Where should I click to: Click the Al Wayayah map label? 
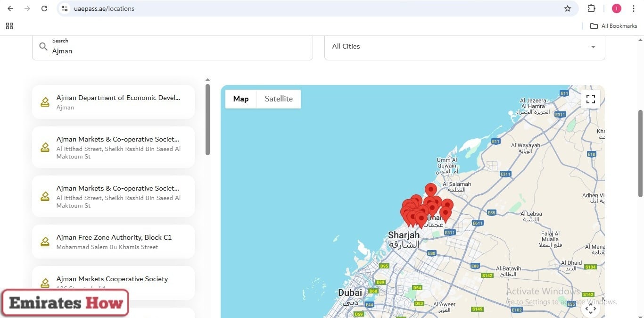click(x=526, y=148)
